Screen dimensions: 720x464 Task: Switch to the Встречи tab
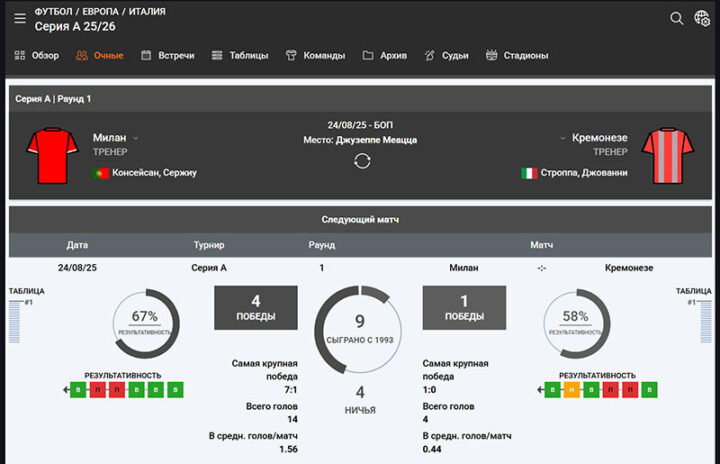168,55
